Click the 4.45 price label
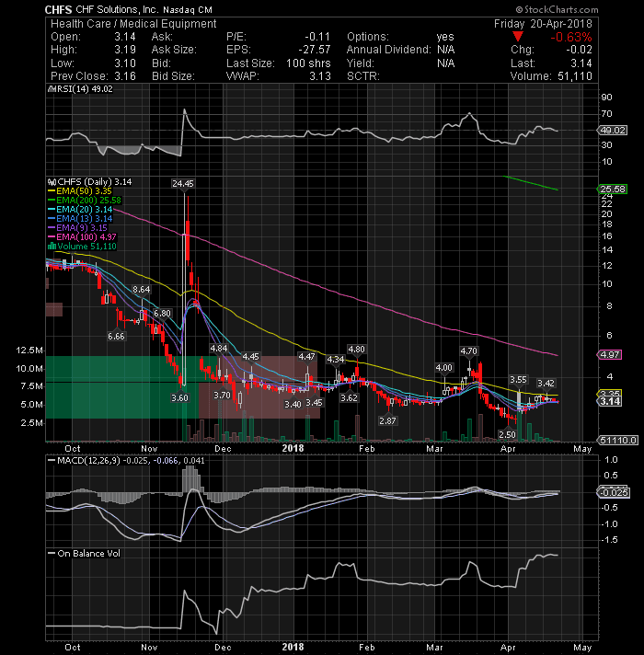This screenshot has height=655, width=644. [250, 357]
